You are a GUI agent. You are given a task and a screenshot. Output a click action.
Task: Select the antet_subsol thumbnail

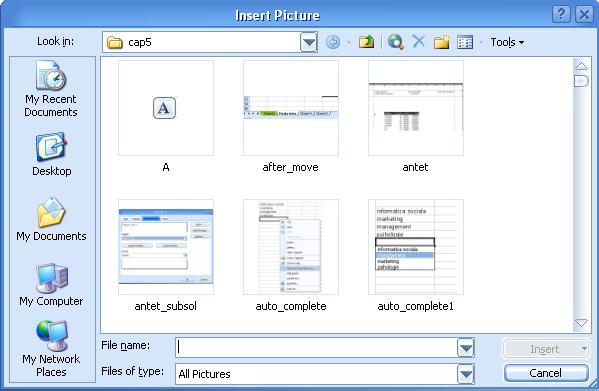click(x=166, y=247)
